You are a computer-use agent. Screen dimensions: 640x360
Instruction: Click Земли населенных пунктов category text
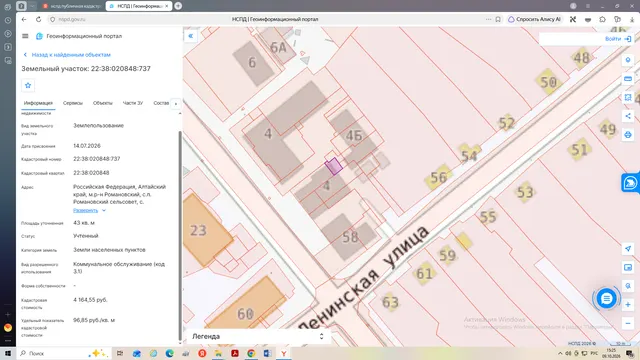[x=109, y=250]
